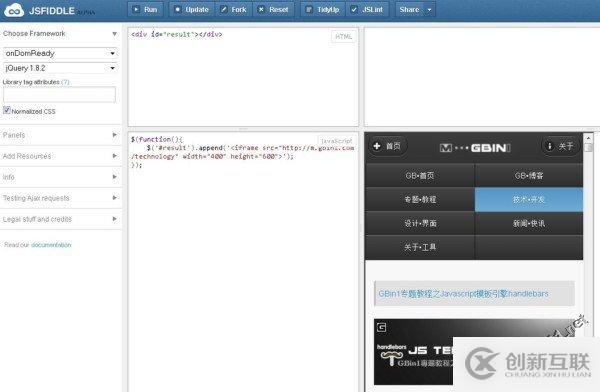Toggle the Normalized CSS checkbox

(7, 110)
